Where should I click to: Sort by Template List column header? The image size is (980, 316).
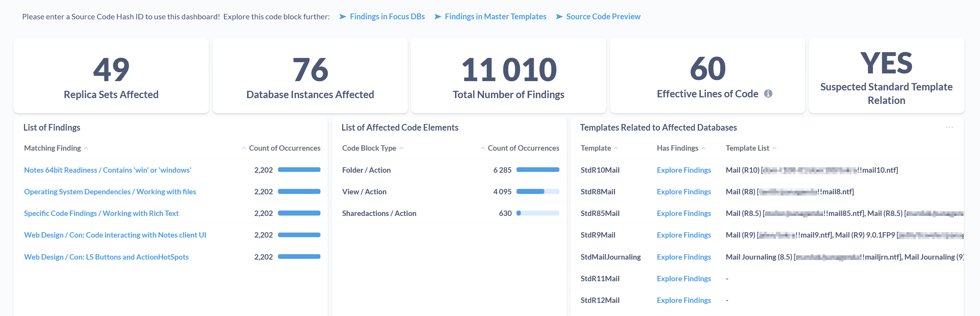[x=747, y=148]
